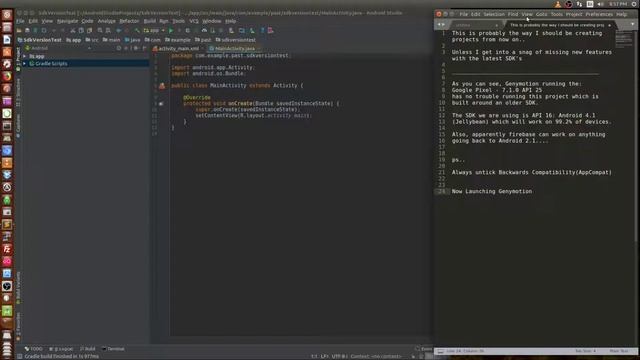Switch to the activity_main.xml editor tab
Viewport: 640px width, 360px height.
pyautogui.click(x=176, y=49)
